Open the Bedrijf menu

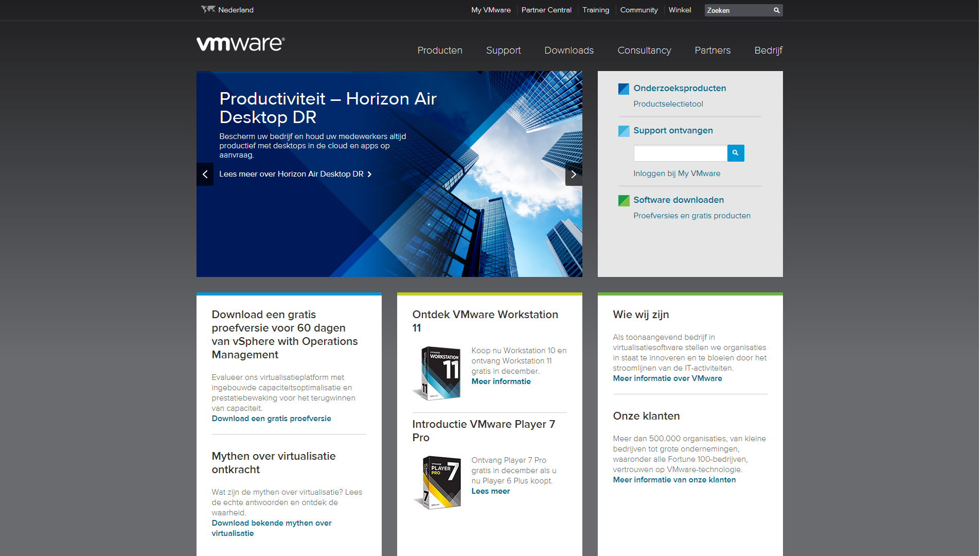point(768,50)
